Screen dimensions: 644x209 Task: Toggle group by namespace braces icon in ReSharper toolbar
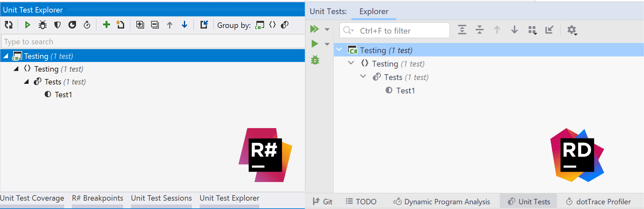point(272,25)
